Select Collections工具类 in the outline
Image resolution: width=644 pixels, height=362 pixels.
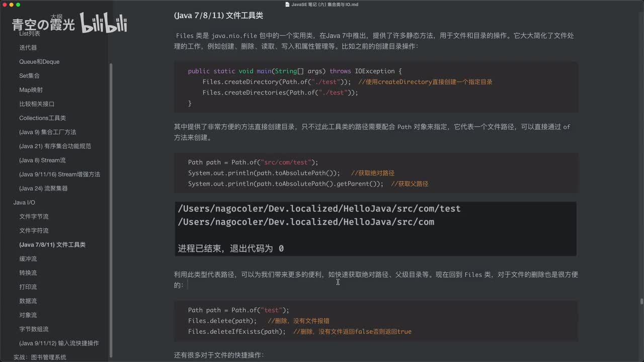point(42,118)
